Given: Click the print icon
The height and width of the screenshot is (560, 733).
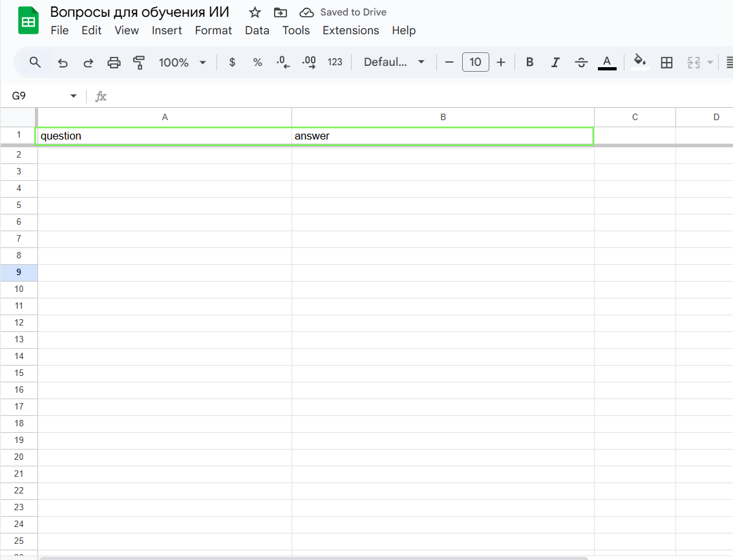Looking at the screenshot, I should coord(114,63).
